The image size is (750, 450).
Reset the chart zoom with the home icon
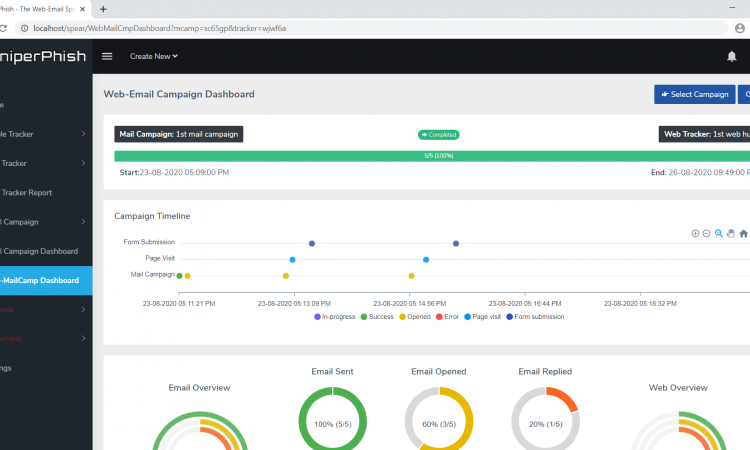(x=743, y=233)
